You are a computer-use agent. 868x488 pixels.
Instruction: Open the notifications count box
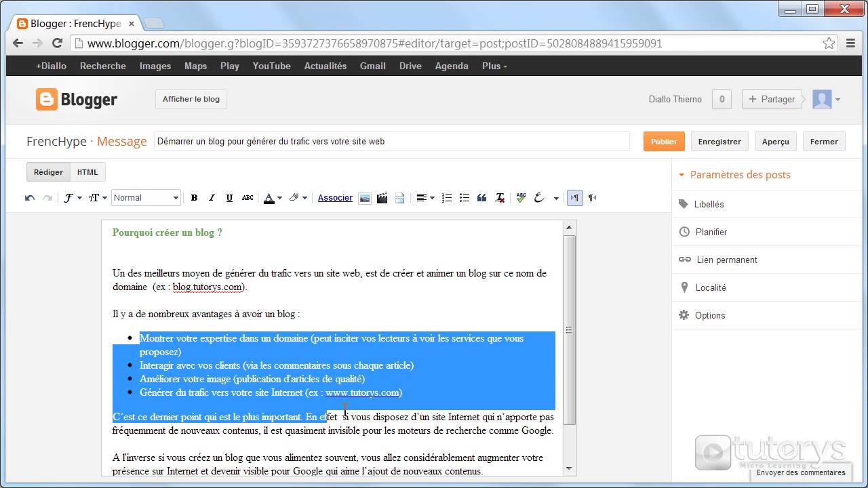click(722, 99)
